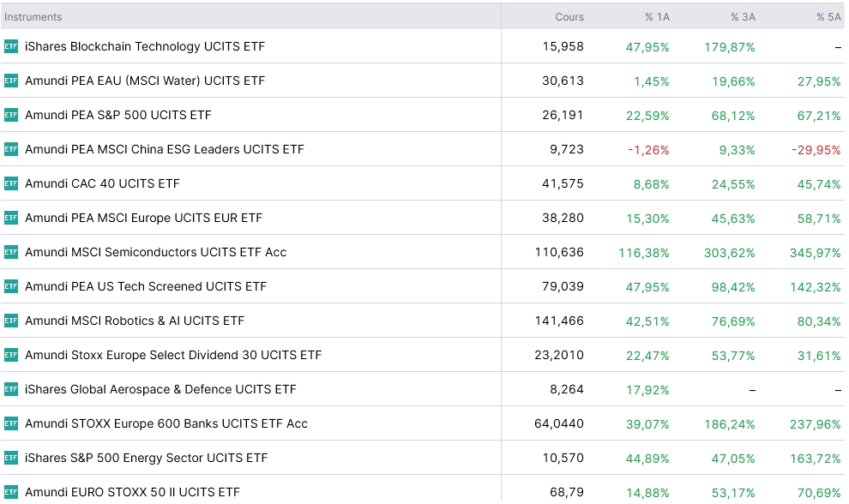
Task: Open Amundi PEA US Tech Screened UCITS ETF
Action: coord(146,286)
